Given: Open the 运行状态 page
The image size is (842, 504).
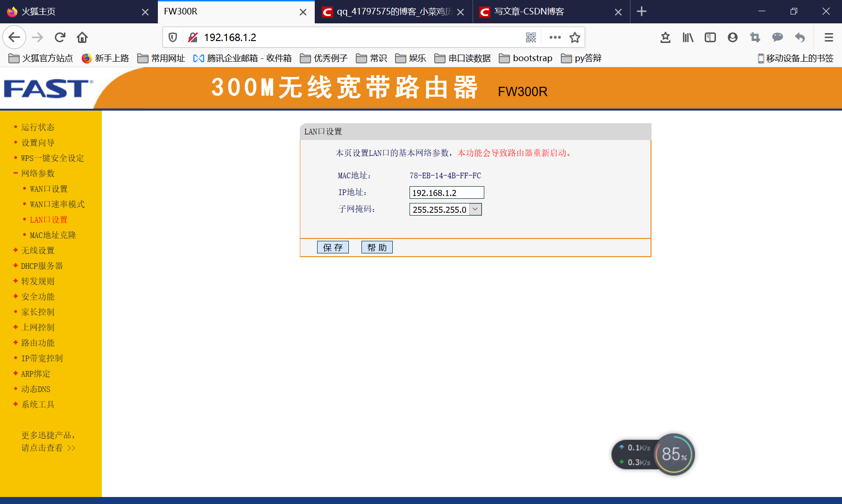Looking at the screenshot, I should click(37, 127).
